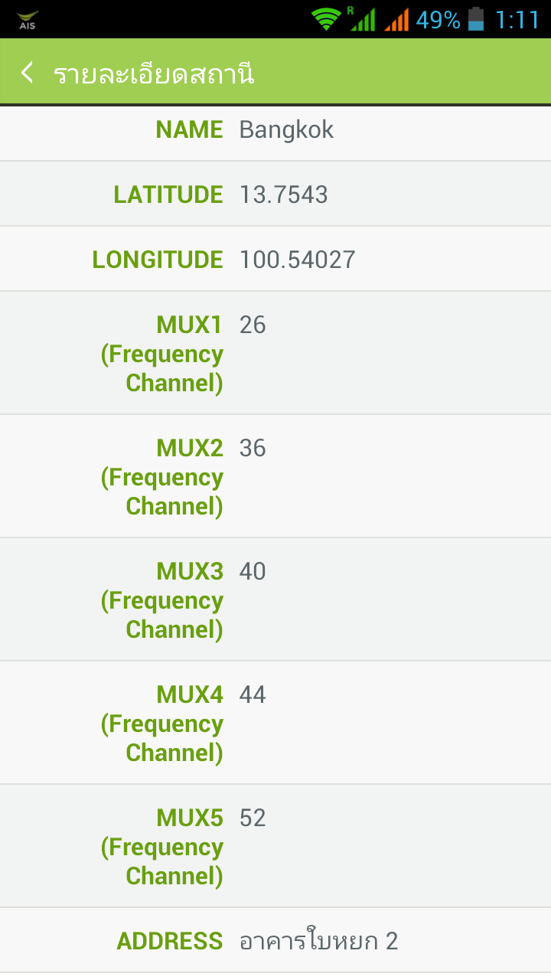Tap the MUX3 channel value 40
This screenshot has height=980, width=551.
(x=253, y=571)
